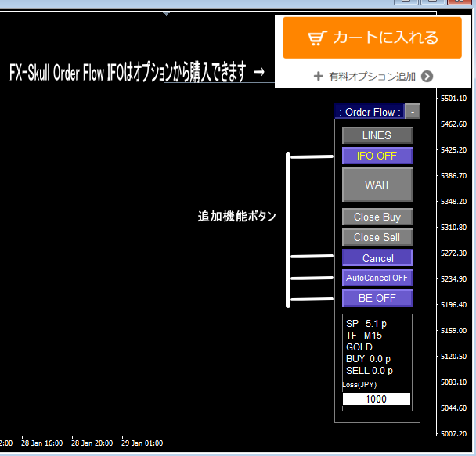Toggle the IFO OFF button
The width and height of the screenshot is (476, 456).
pyautogui.click(x=377, y=156)
